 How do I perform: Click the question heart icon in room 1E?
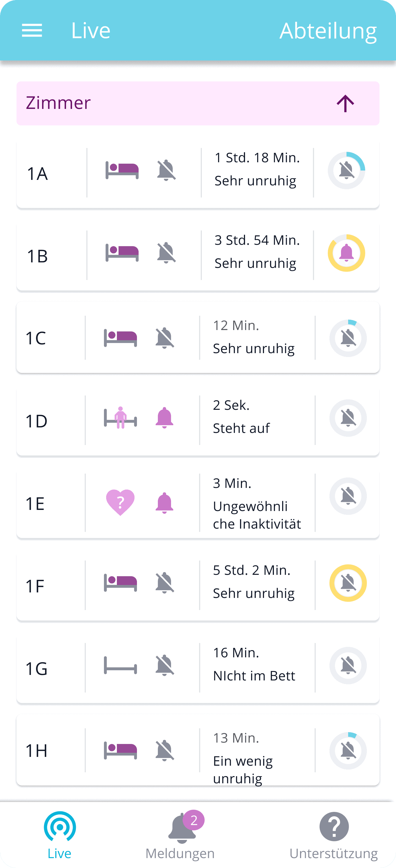(x=120, y=502)
